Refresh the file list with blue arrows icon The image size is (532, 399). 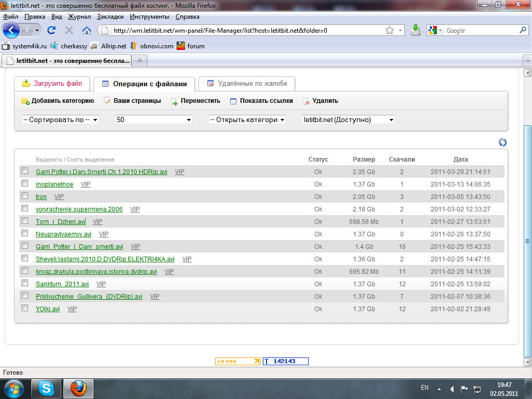(502, 142)
